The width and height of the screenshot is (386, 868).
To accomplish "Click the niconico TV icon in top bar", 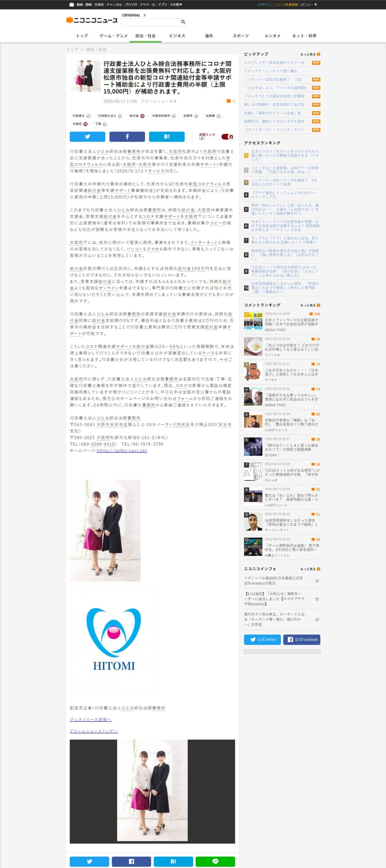I will pos(72,4).
